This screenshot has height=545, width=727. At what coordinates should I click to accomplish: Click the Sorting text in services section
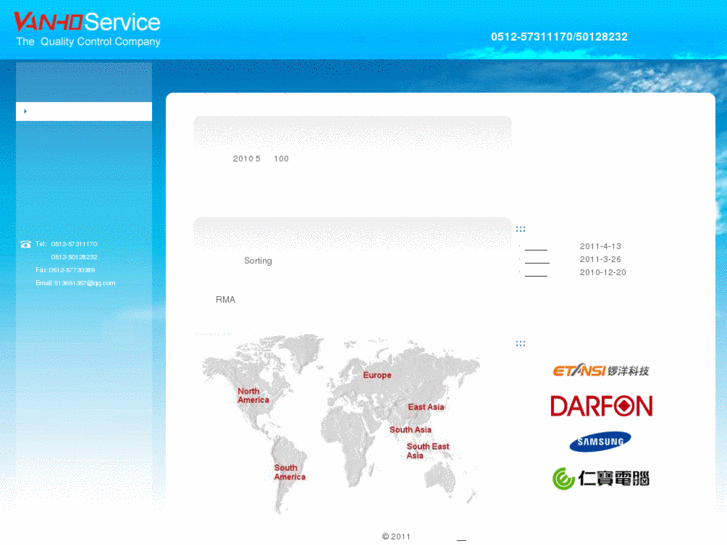tap(258, 261)
